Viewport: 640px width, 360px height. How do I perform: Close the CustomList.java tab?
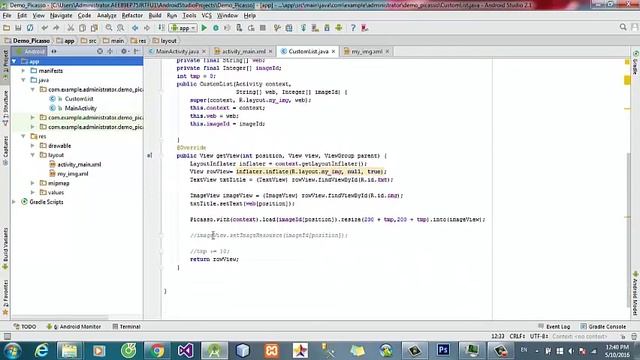(333, 51)
